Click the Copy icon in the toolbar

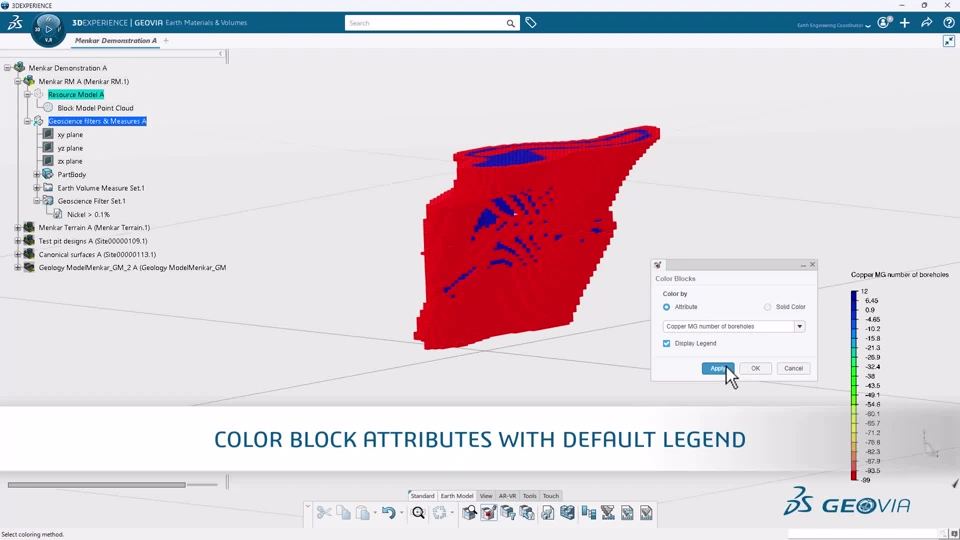tap(343, 512)
